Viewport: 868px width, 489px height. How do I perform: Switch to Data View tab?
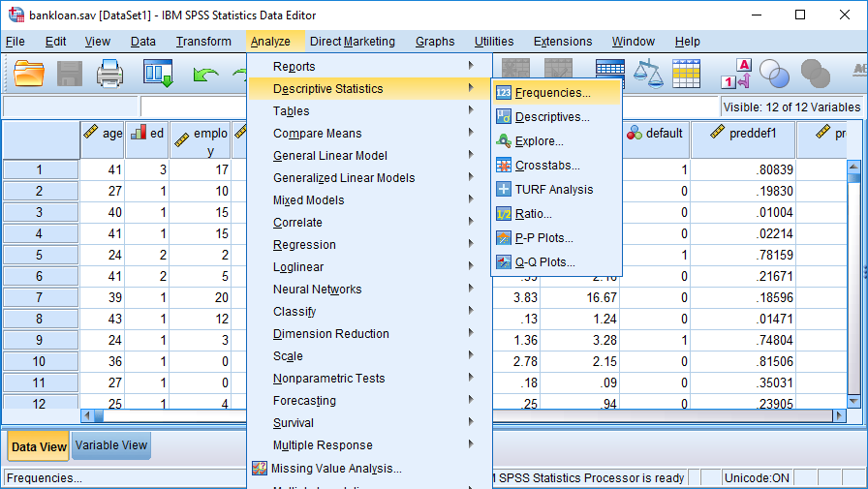click(x=38, y=446)
